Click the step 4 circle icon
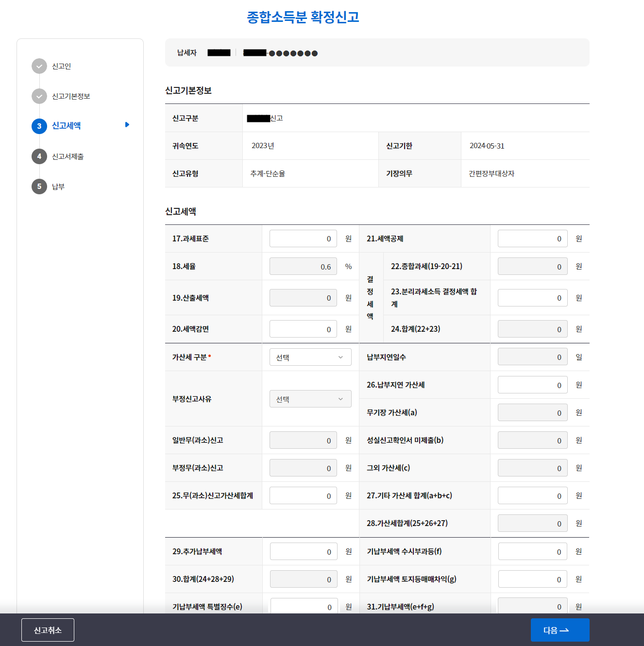This screenshot has width=644, height=646. coord(39,156)
